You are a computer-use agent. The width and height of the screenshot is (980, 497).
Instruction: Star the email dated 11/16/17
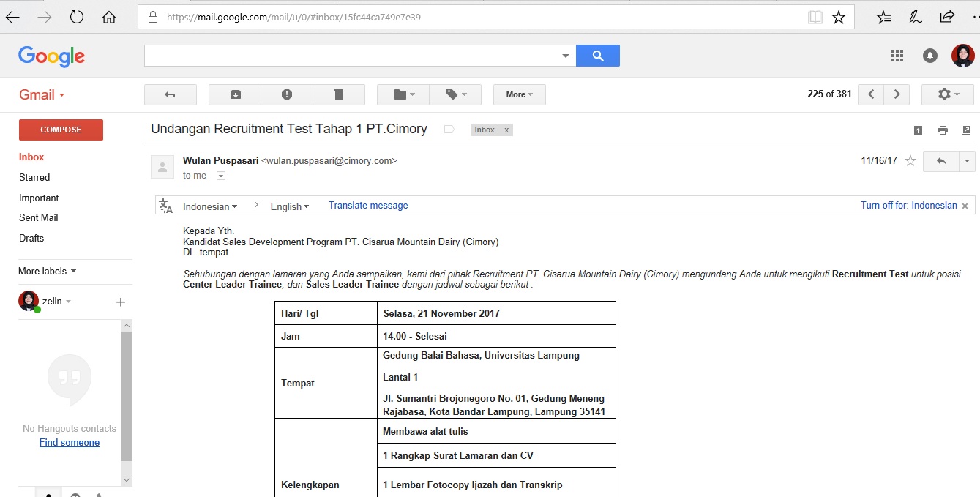910,161
